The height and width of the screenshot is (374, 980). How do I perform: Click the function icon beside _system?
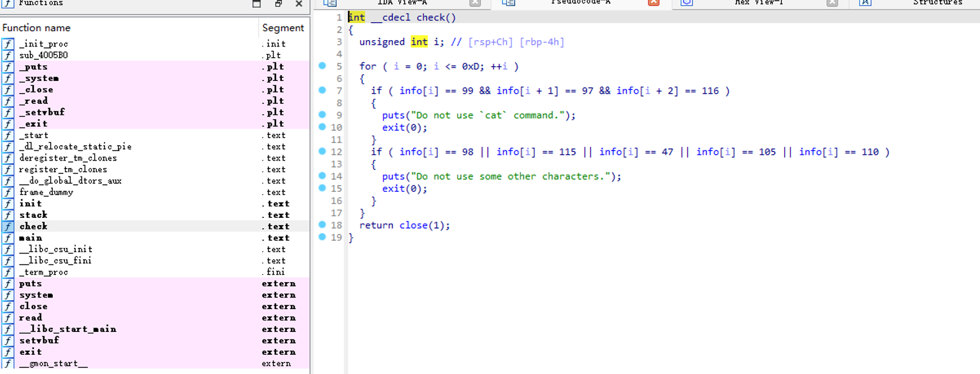(8, 78)
